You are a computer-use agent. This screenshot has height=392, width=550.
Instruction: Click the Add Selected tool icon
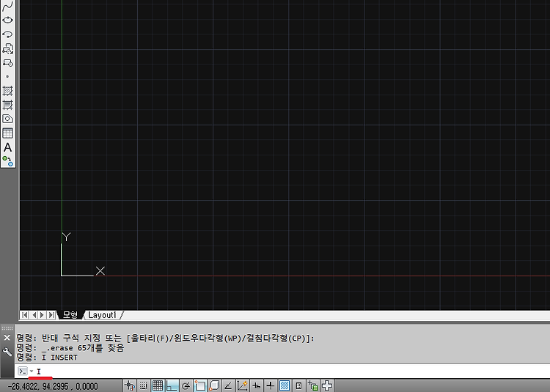8,161
